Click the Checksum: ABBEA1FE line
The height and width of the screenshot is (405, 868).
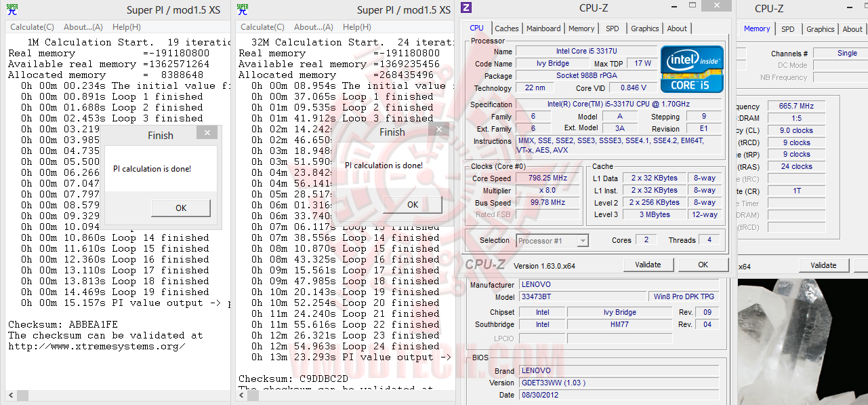[63, 324]
